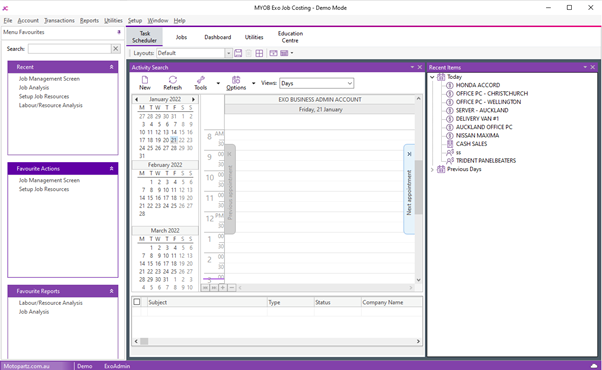Image resolution: width=602 pixels, height=370 pixels.
Task: Click the Search input field
Action: [69, 49]
